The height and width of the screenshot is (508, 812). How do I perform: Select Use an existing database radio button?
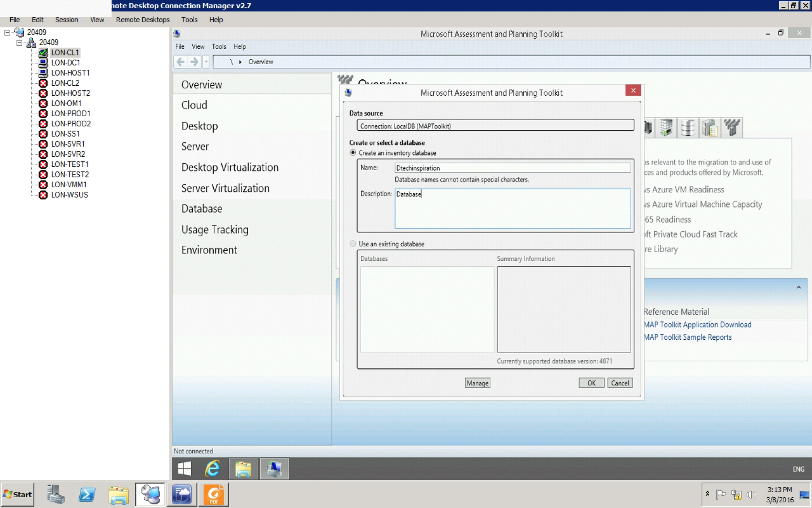353,244
